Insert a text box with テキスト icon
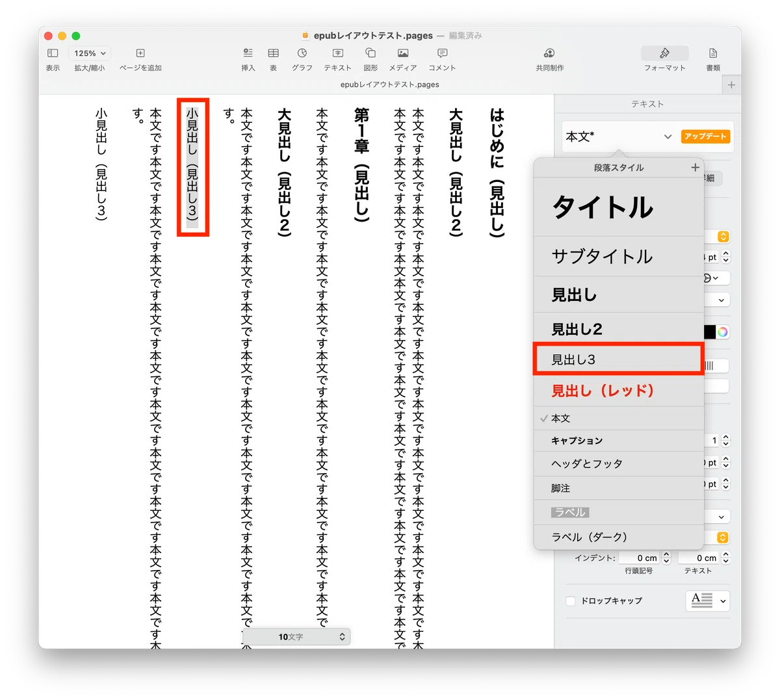Image resolution: width=780 pixels, height=700 pixels. 337,53
